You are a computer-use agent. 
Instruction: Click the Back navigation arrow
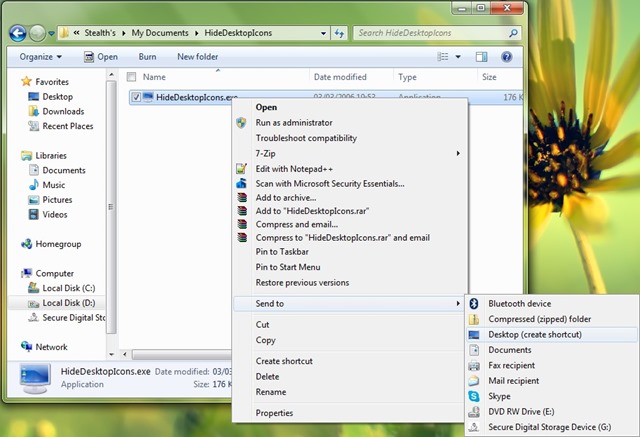tap(18, 33)
